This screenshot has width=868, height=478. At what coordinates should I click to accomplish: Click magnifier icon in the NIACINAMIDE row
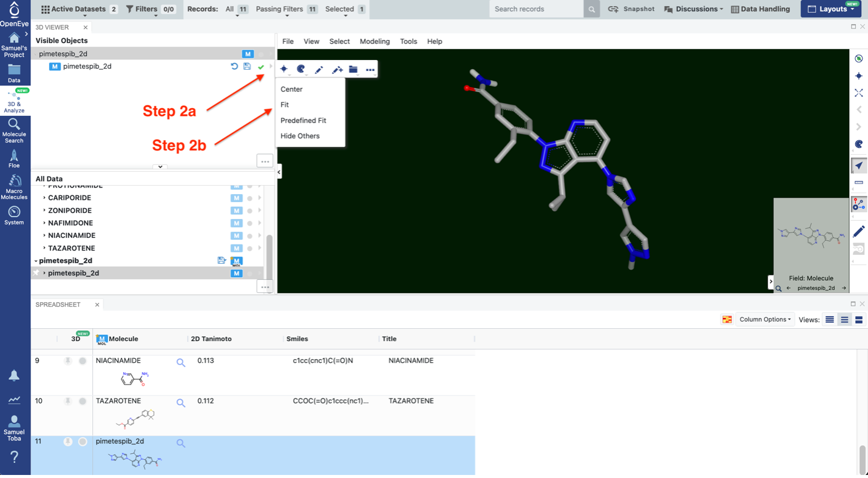click(x=181, y=363)
